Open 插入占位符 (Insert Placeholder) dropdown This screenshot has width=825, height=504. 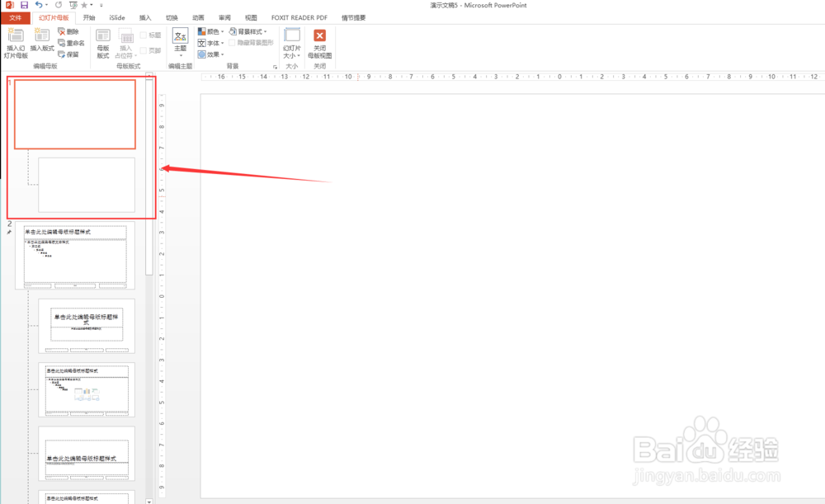click(125, 43)
